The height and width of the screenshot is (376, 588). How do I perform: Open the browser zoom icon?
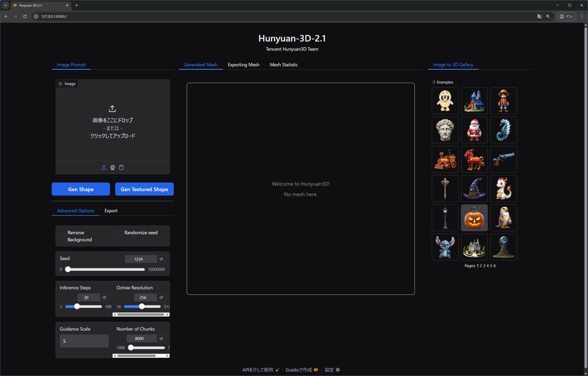tap(548, 17)
